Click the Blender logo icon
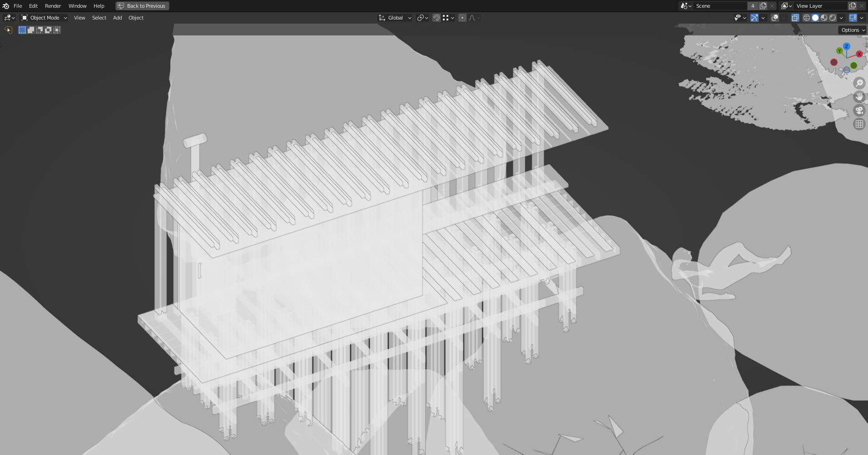This screenshot has width=868, height=455. pyautogui.click(x=5, y=6)
